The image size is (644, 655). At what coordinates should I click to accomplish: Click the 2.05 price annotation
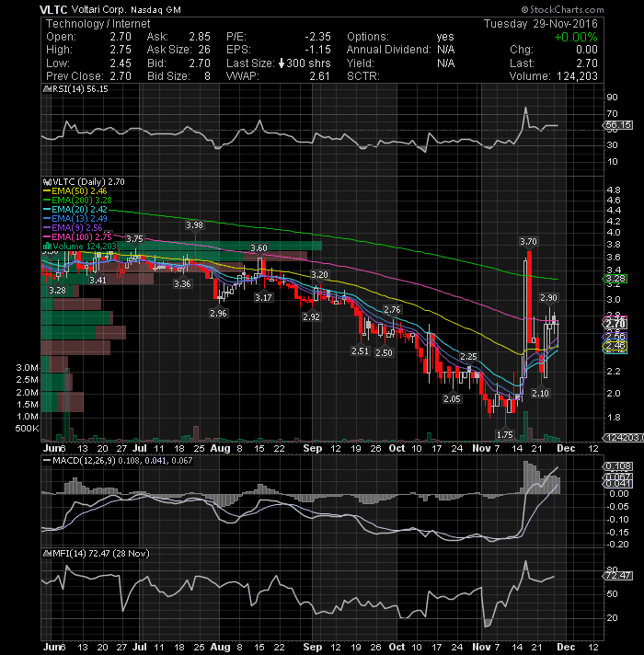pos(453,399)
